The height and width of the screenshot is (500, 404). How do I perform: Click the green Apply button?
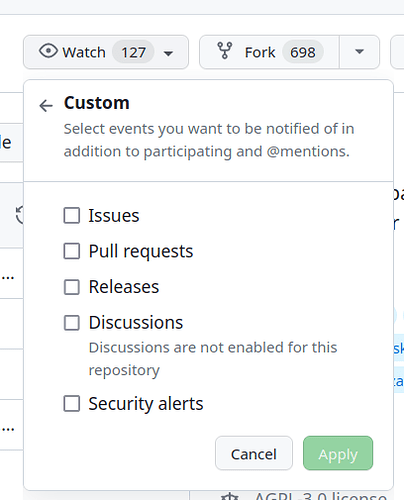click(338, 453)
